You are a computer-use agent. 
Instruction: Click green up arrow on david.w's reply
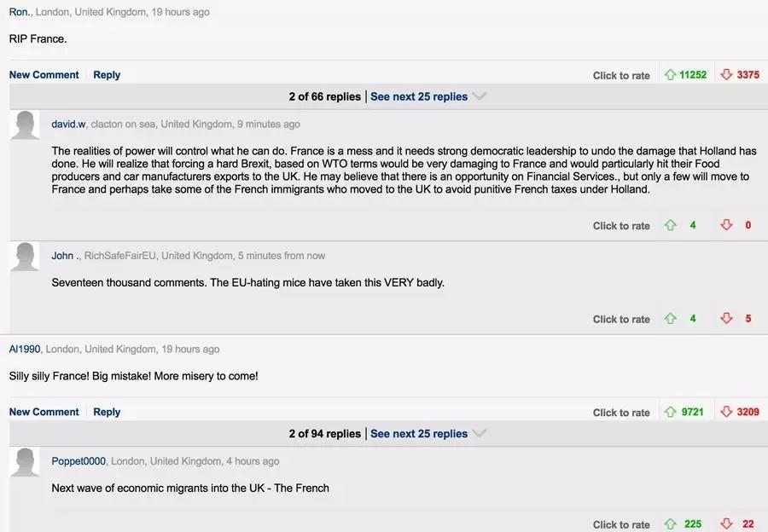click(670, 226)
